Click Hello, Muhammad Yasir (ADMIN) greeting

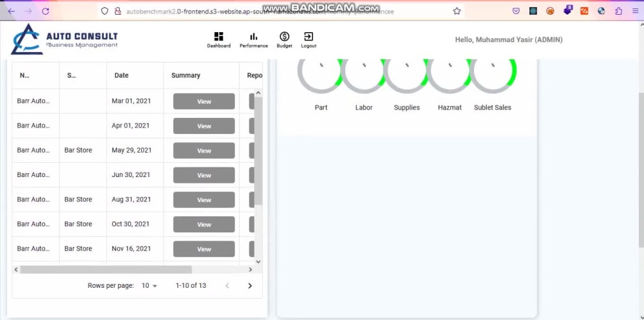pos(509,40)
